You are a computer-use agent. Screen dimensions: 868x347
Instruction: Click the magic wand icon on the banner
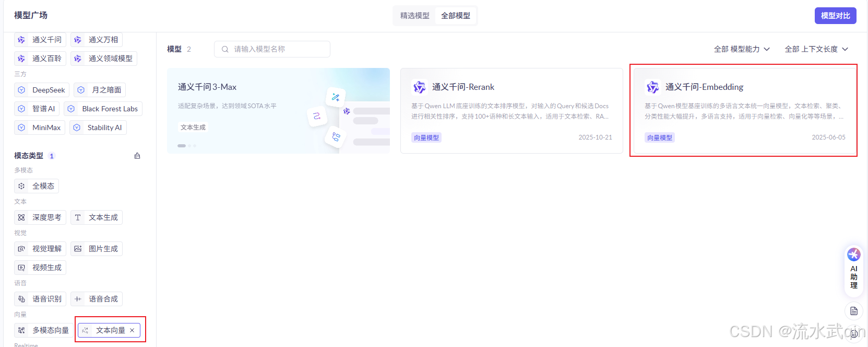point(336,97)
